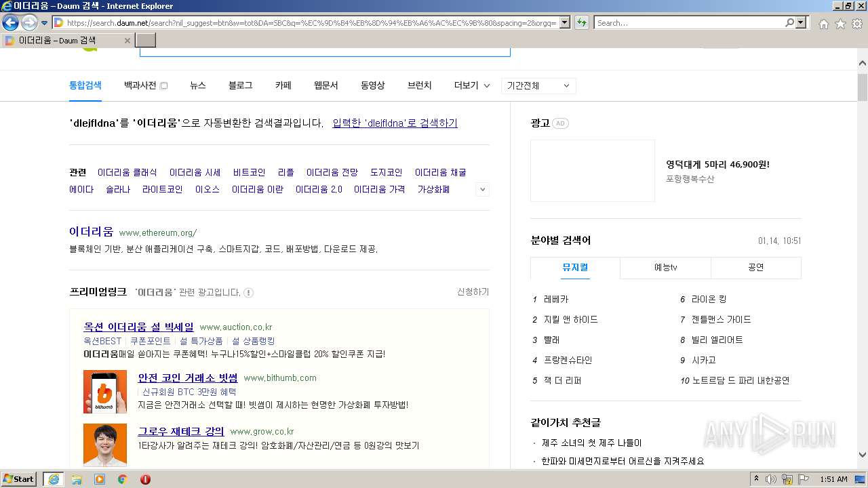Click the browser Forward arrow button
The height and width of the screenshot is (488, 868).
29,23
